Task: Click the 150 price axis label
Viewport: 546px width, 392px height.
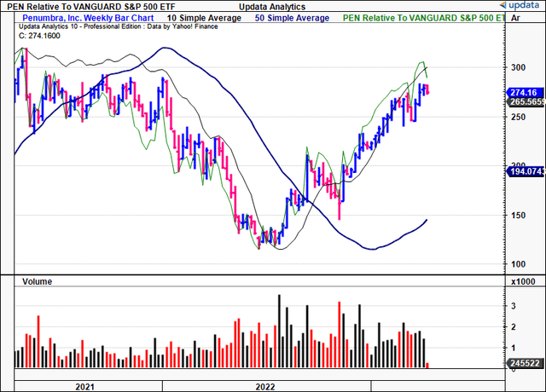Action: point(518,216)
